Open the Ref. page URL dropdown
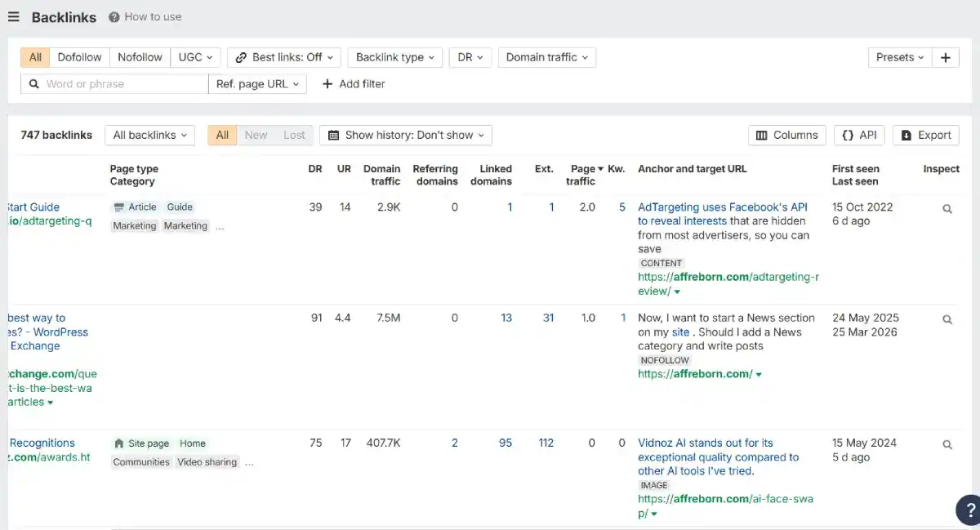This screenshot has height=530, width=980. tap(258, 83)
